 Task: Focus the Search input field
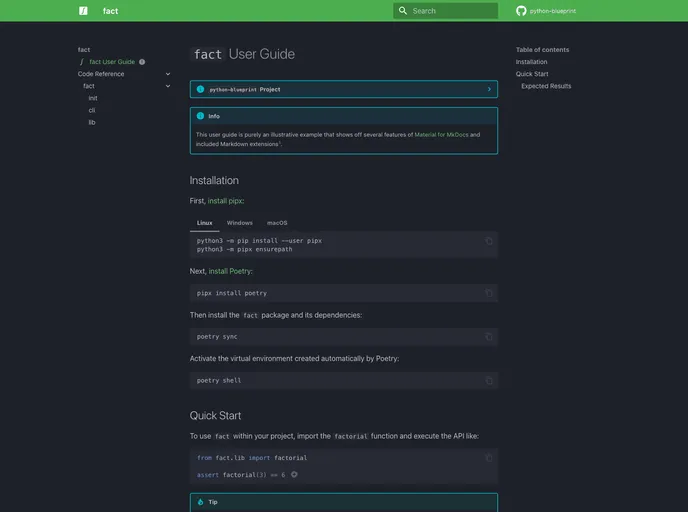click(x=452, y=11)
